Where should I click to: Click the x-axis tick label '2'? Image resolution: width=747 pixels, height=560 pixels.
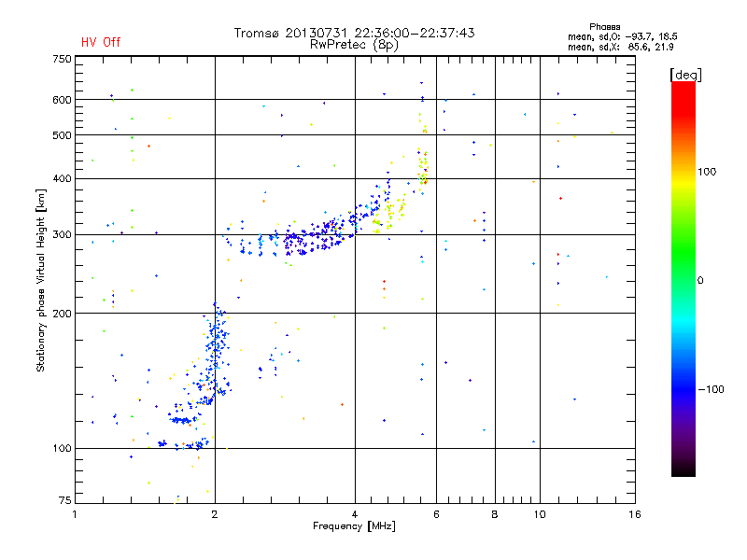215,514
